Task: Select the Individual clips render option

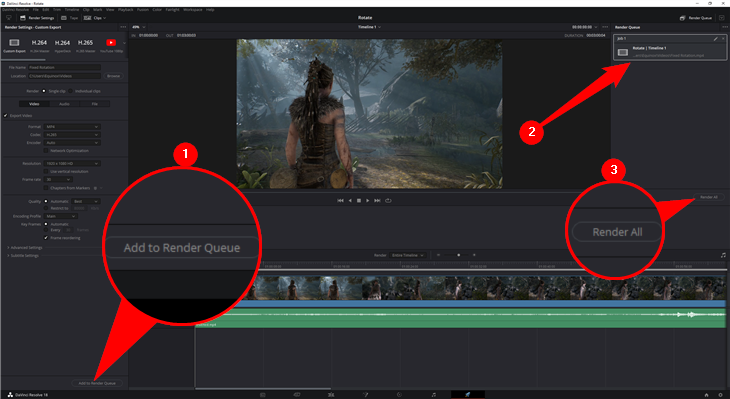Action: tap(70, 91)
